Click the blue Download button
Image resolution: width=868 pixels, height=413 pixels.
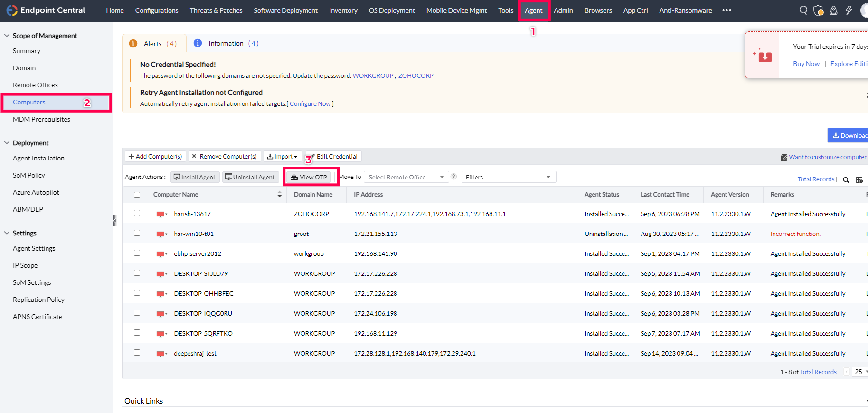(x=849, y=135)
